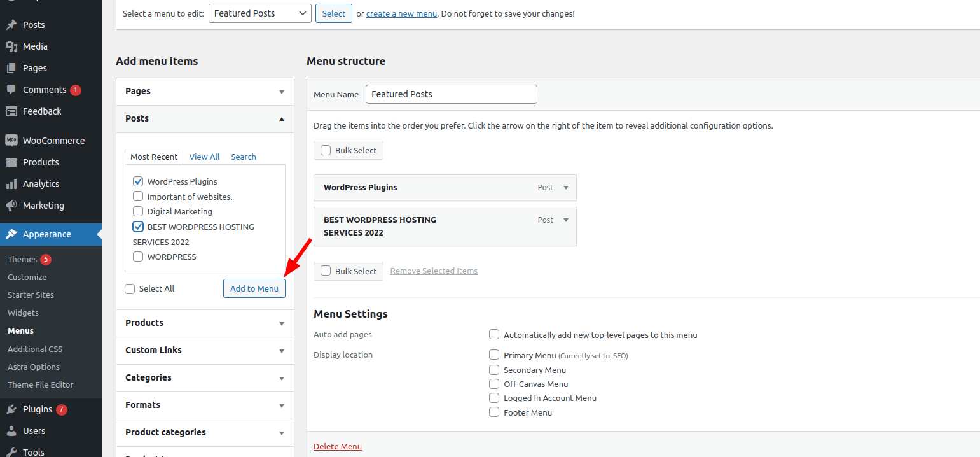Viewport: 980px width, 457px height.
Task: Open the Customize submenu item
Action: coord(27,277)
